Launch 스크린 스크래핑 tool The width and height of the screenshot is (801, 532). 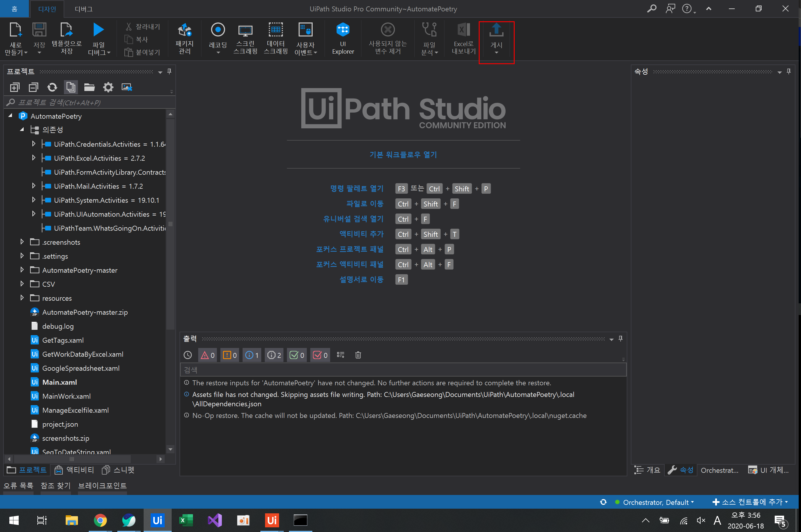(x=245, y=39)
